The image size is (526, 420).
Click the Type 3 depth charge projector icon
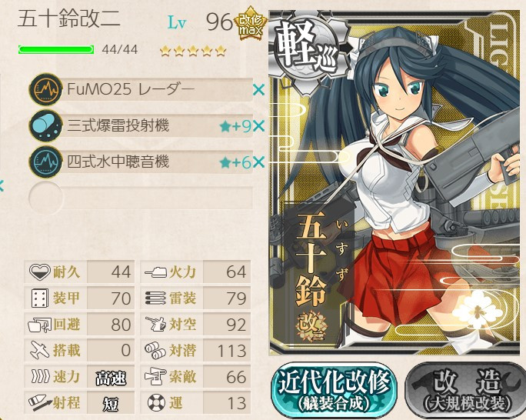point(46,126)
